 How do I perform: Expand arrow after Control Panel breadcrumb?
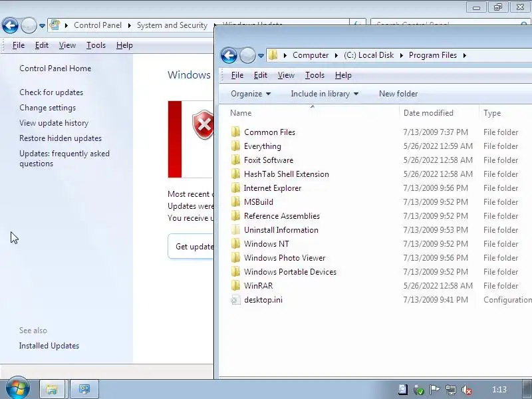129,25
